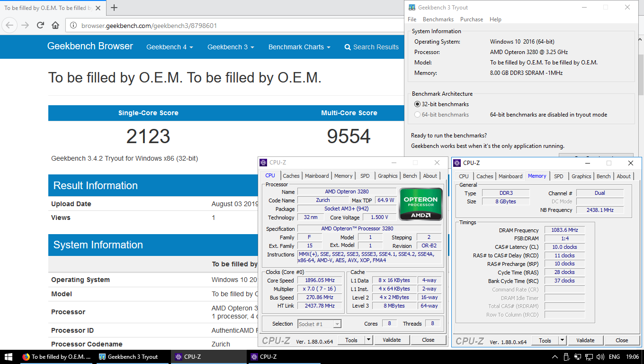Open the File menu in Geekbench
This screenshot has height=364, width=644.
coord(412,19)
